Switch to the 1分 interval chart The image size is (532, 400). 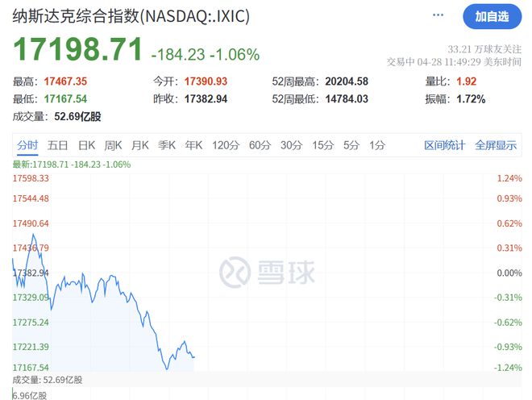(377, 145)
